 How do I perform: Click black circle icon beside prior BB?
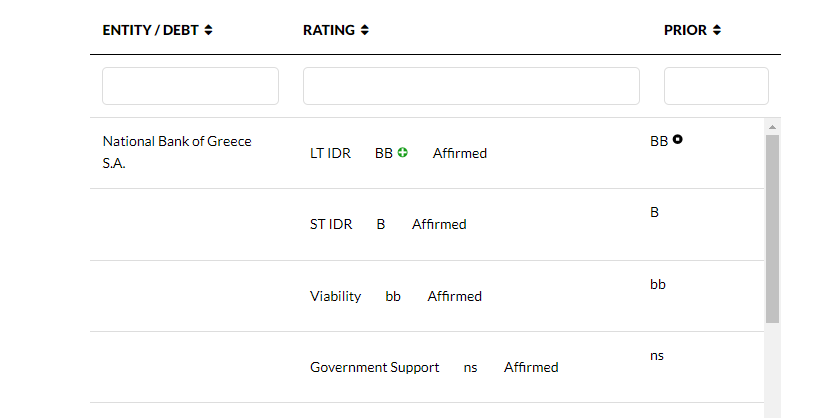[678, 140]
